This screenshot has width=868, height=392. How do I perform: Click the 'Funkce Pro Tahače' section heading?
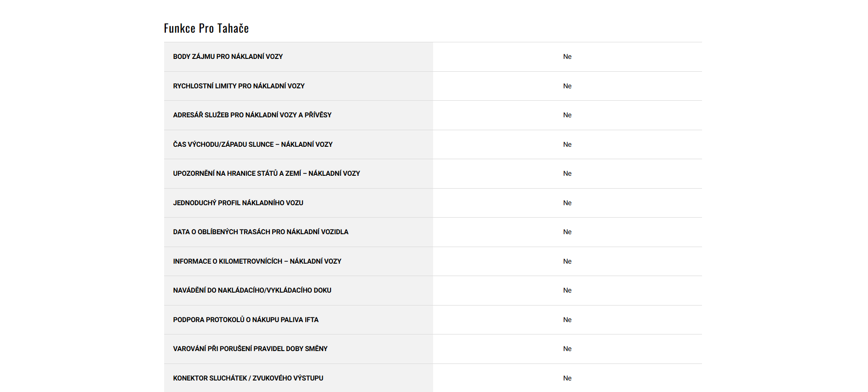tap(206, 29)
